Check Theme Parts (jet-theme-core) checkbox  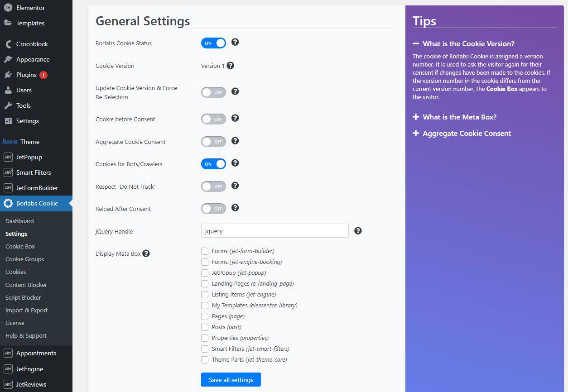click(205, 360)
